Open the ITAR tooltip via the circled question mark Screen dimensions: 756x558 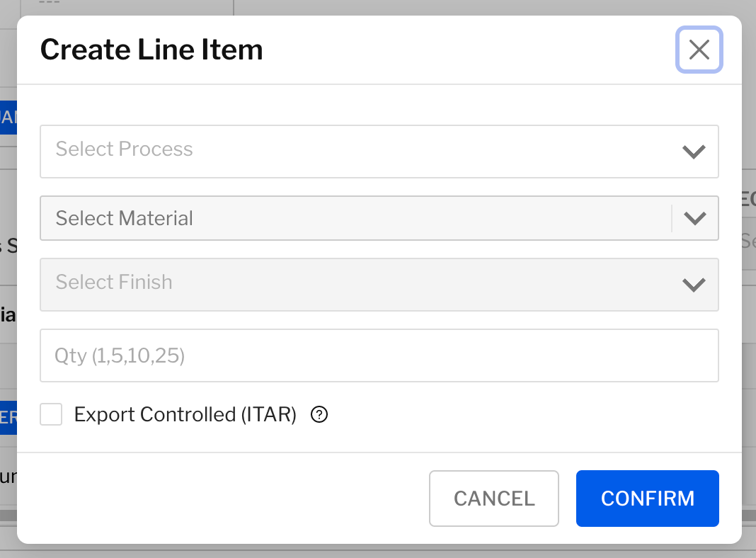point(319,414)
